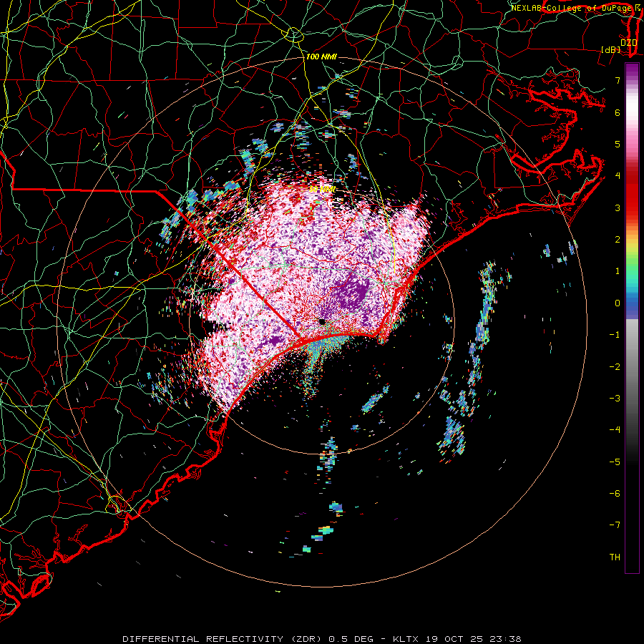Click the 6 value on color scale
The height and width of the screenshot is (644, 644).
click(x=618, y=112)
